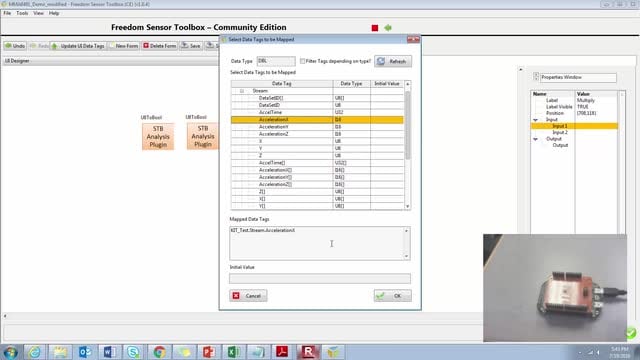This screenshot has width=640, height=360.
Task: Click the Position property value
Action: 587,113
